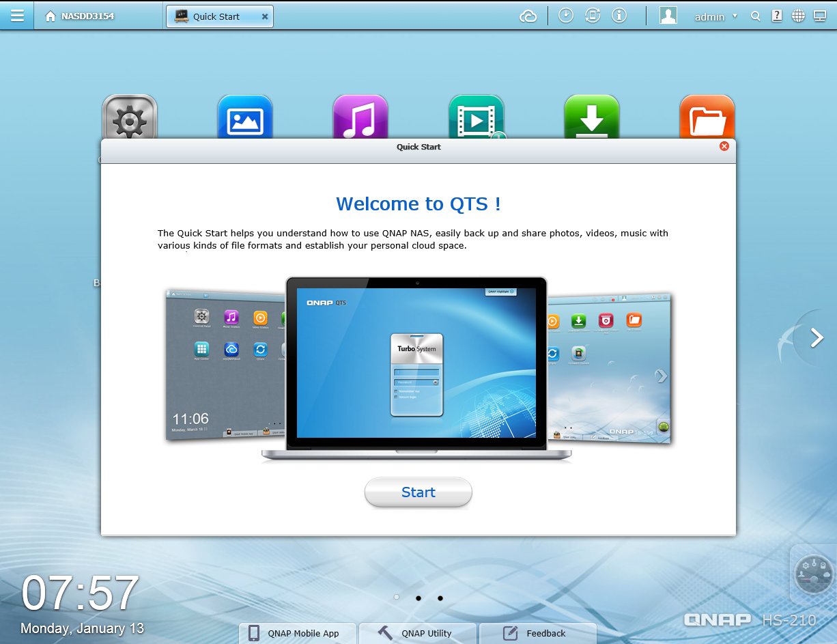837x644 pixels.
Task: Open QNAP Mobile App link
Action: tap(298, 633)
